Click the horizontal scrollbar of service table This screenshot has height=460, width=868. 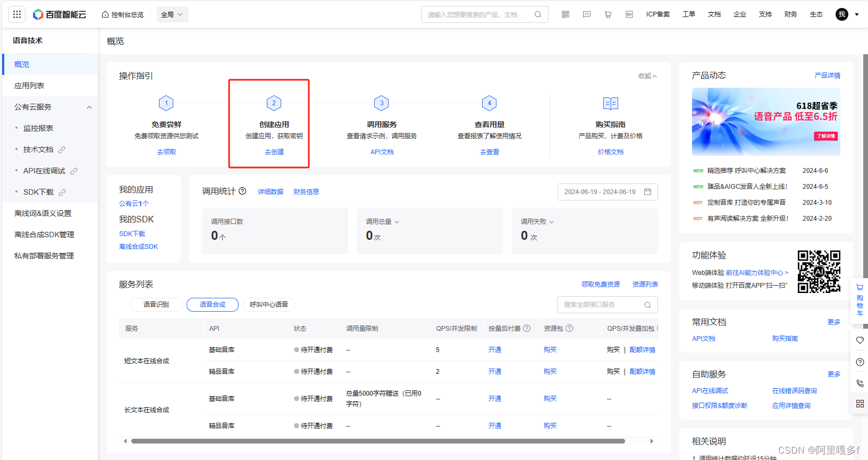[x=378, y=441]
